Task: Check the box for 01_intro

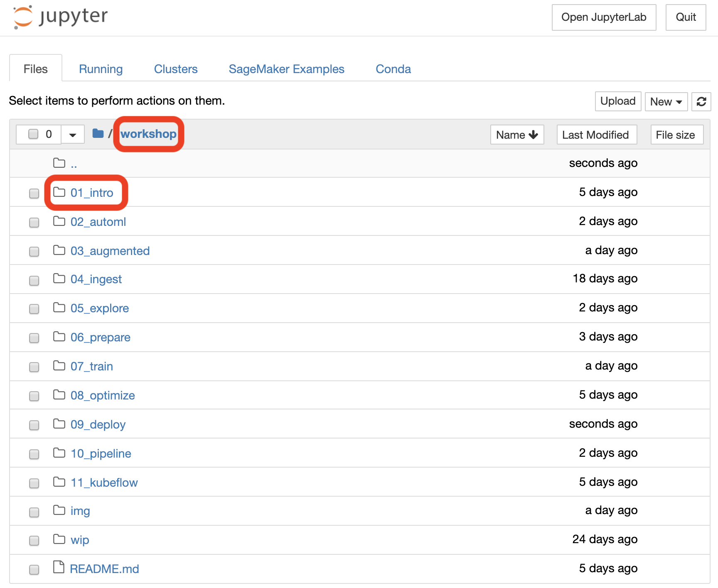Action: coord(34,194)
